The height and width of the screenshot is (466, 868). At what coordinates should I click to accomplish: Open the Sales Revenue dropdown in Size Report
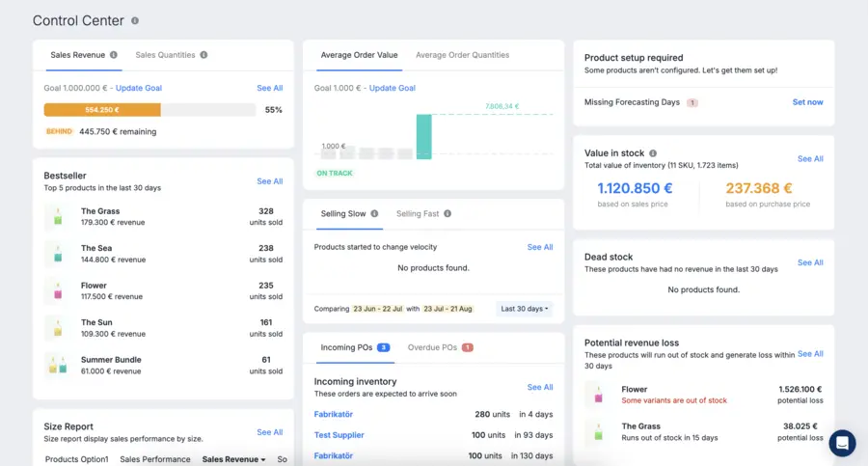coord(233,459)
